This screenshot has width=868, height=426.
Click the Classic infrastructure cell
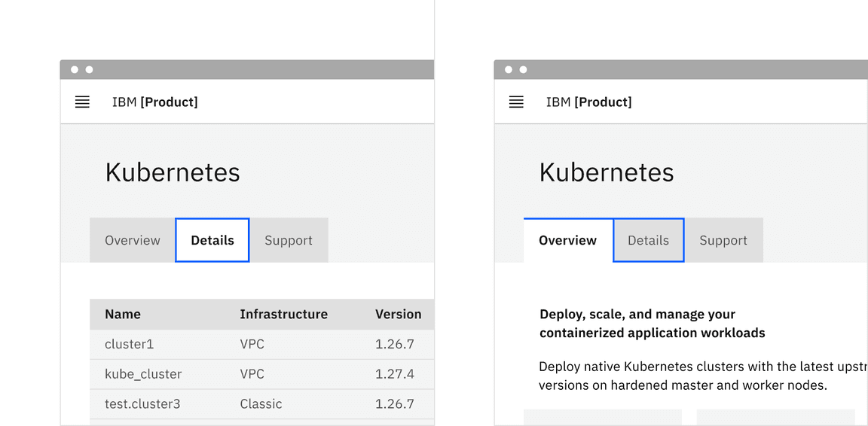[x=261, y=404]
